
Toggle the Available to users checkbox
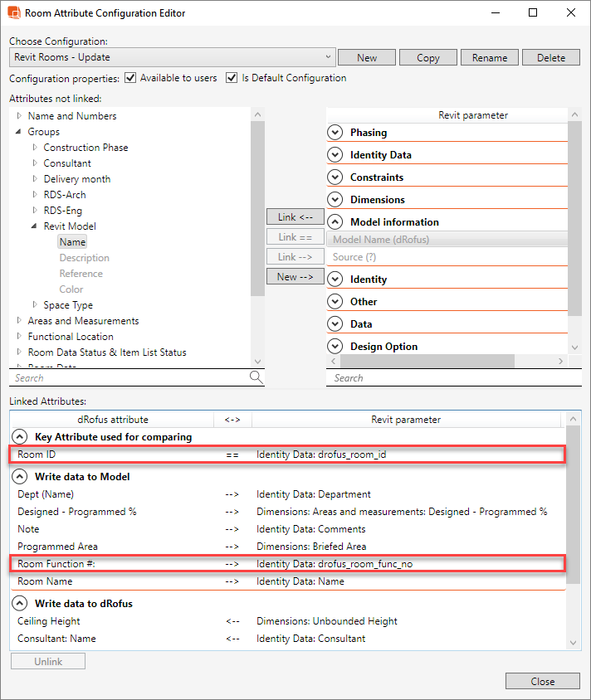[129, 78]
